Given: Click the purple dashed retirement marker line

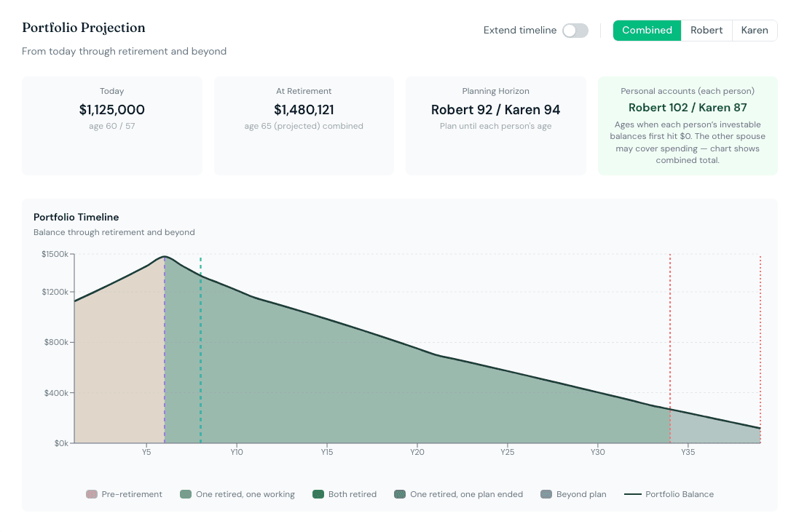Looking at the screenshot, I should click(165, 350).
